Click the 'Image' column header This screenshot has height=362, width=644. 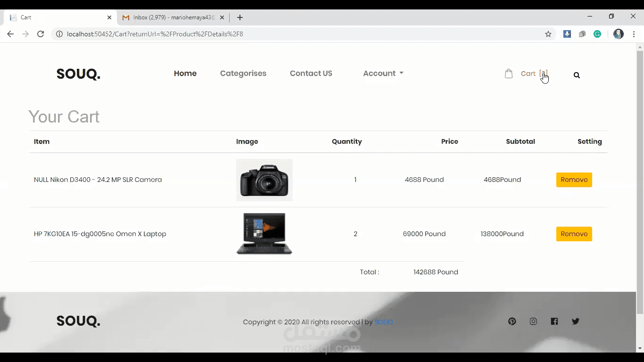[x=247, y=141]
